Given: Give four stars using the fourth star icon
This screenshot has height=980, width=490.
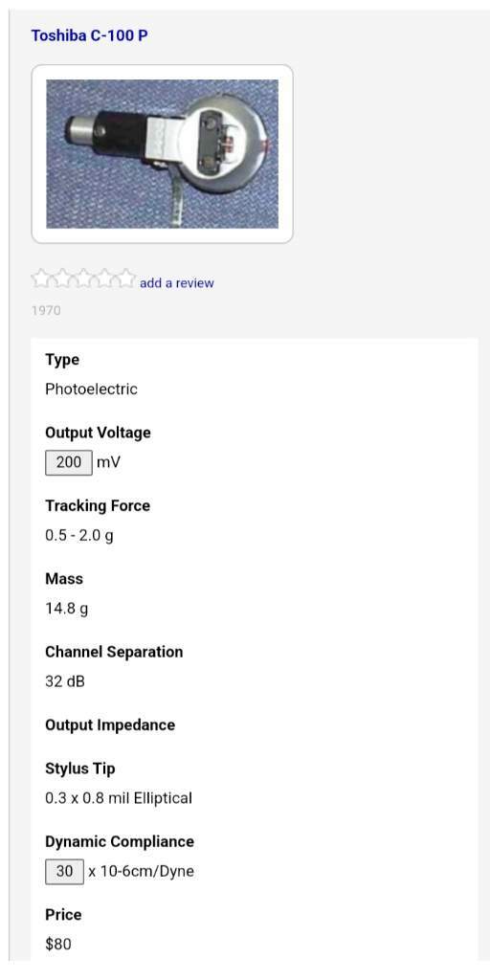Looking at the screenshot, I should [103, 278].
